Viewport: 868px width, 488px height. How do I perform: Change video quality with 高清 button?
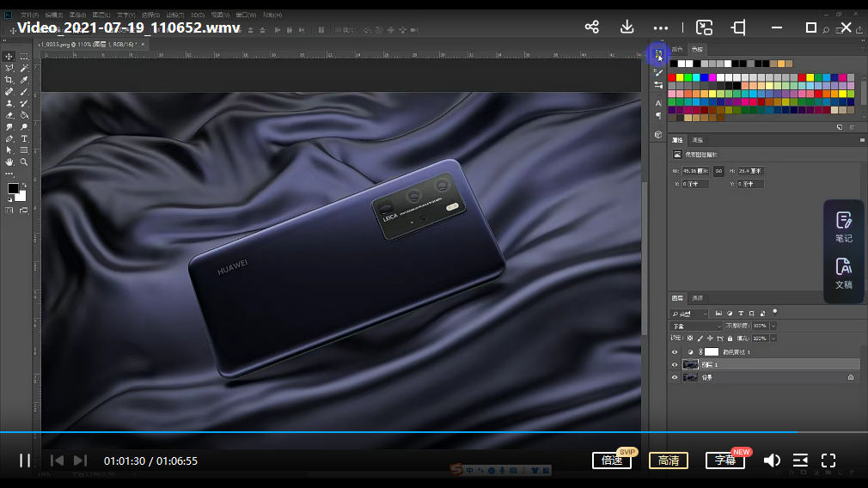(x=668, y=461)
